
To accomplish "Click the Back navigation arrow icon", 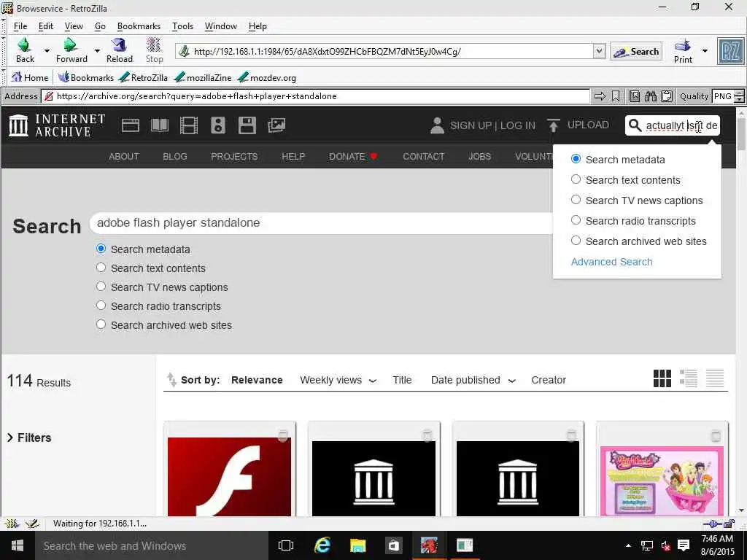I will pyautogui.click(x=24, y=44).
